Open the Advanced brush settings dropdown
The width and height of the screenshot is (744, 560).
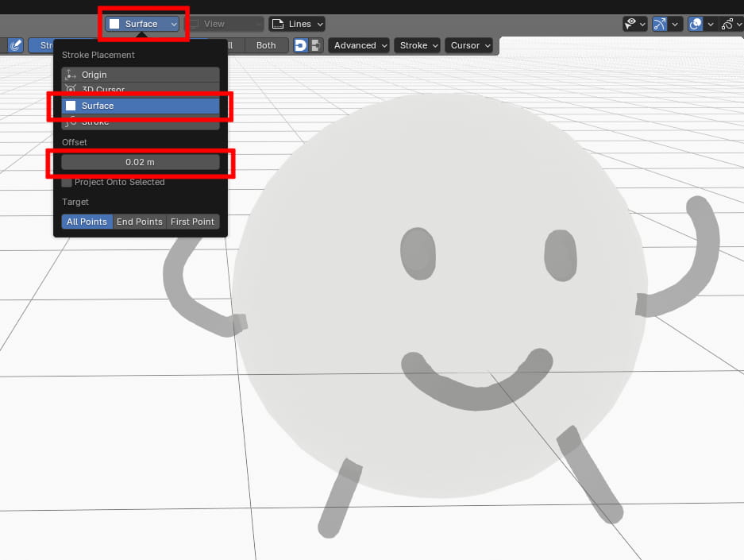[358, 45]
